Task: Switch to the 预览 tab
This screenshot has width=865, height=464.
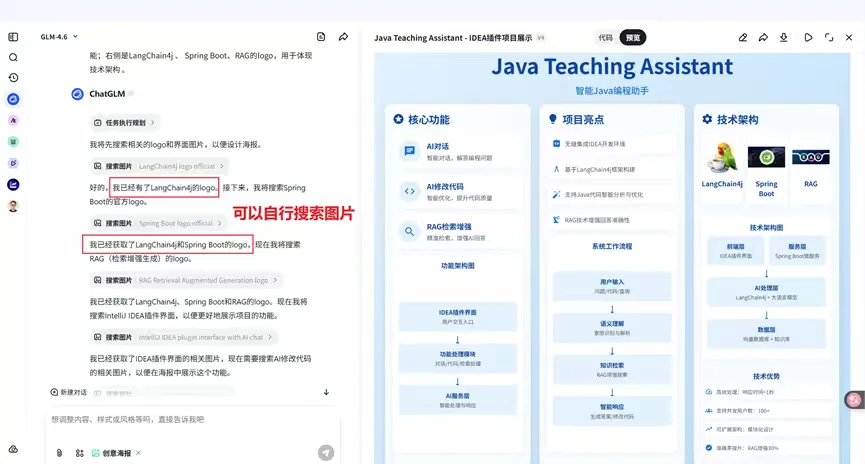Action: (x=633, y=38)
